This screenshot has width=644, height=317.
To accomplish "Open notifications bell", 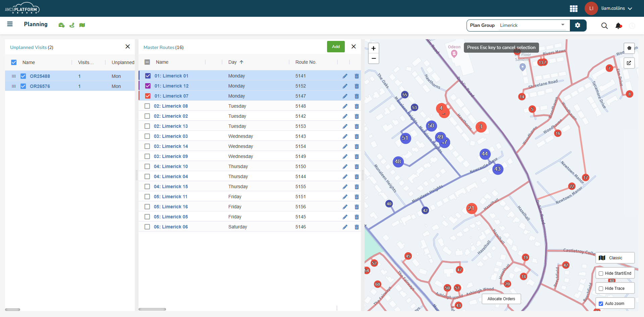I will point(619,26).
